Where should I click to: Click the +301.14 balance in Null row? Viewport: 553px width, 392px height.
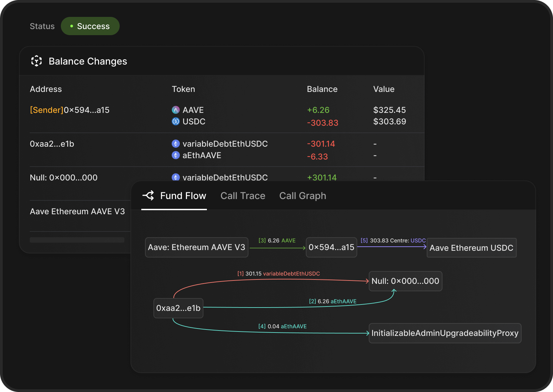point(322,177)
